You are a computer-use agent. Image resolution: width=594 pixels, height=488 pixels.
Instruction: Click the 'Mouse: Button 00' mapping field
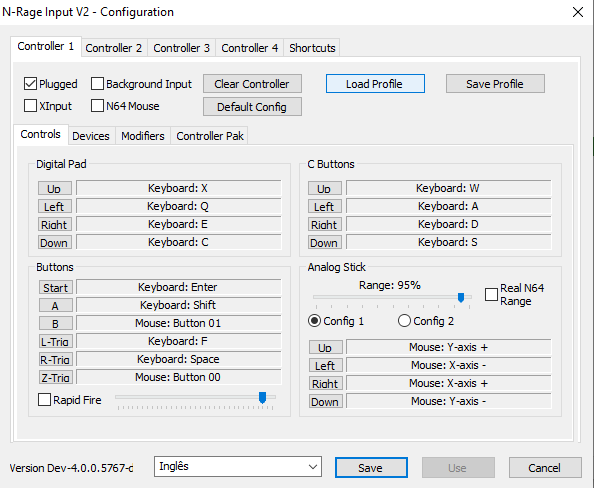coord(179,377)
